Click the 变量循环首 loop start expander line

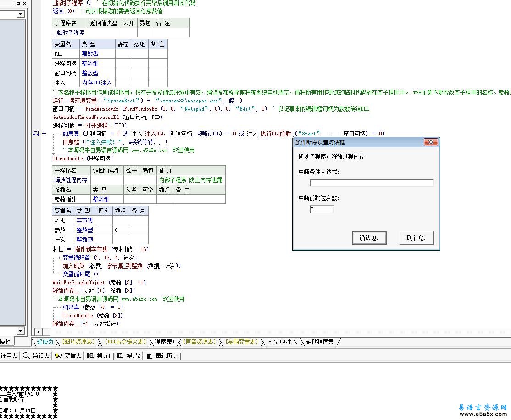click(x=100, y=258)
